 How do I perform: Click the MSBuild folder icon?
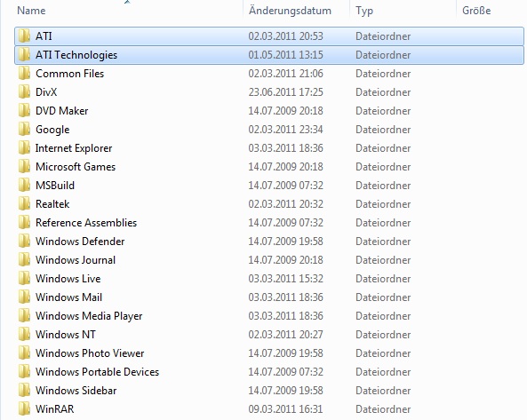[x=24, y=186]
